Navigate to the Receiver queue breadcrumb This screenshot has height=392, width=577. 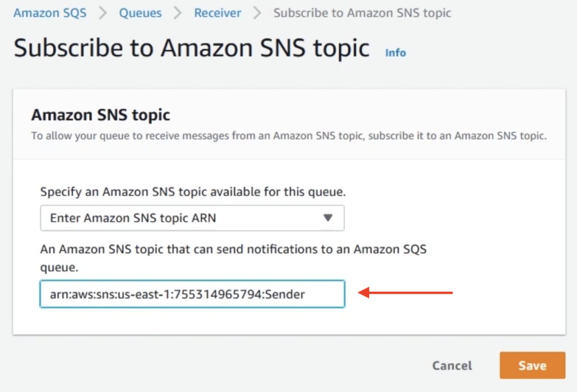click(218, 13)
